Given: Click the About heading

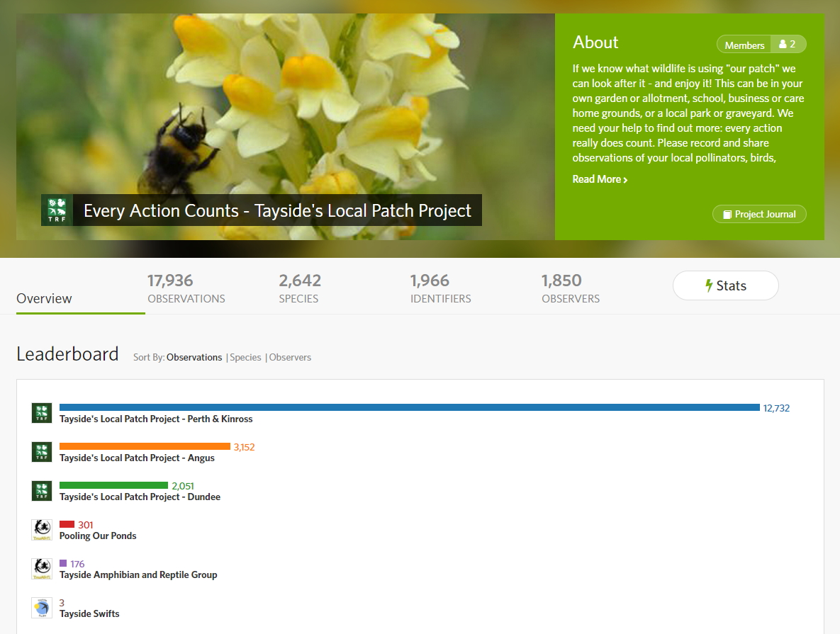Looking at the screenshot, I should pos(595,43).
